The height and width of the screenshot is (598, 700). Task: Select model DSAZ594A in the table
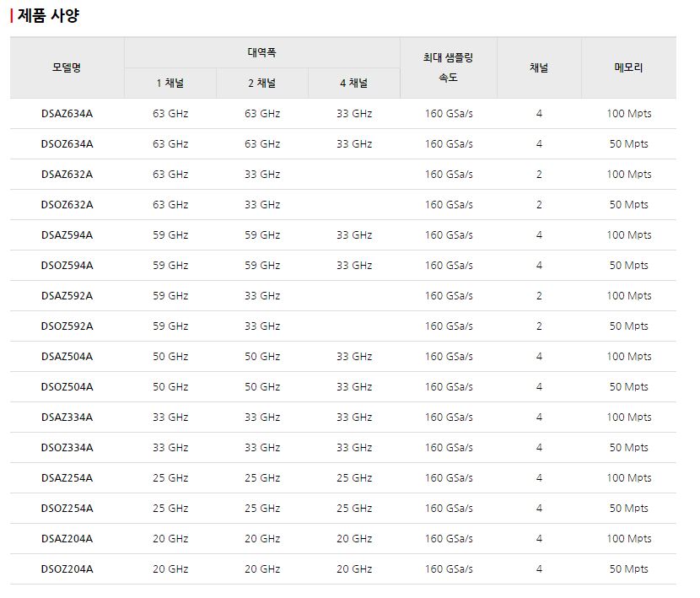click(x=67, y=235)
